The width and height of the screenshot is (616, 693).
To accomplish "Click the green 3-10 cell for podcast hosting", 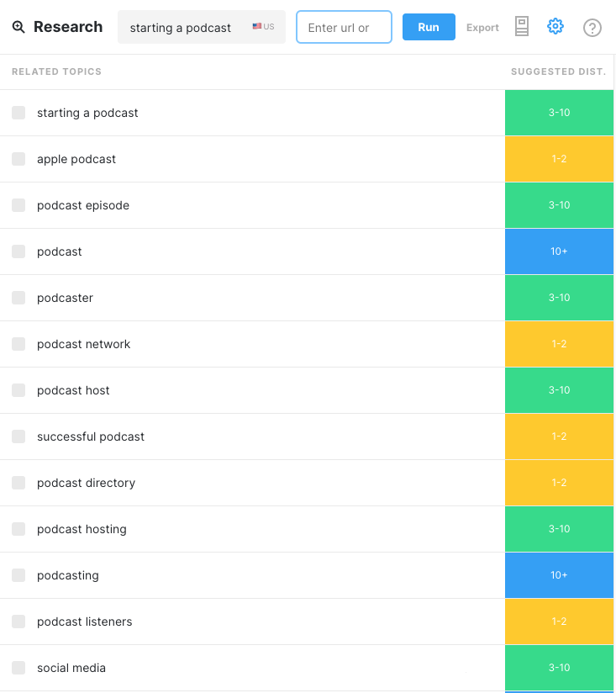I will tap(559, 529).
